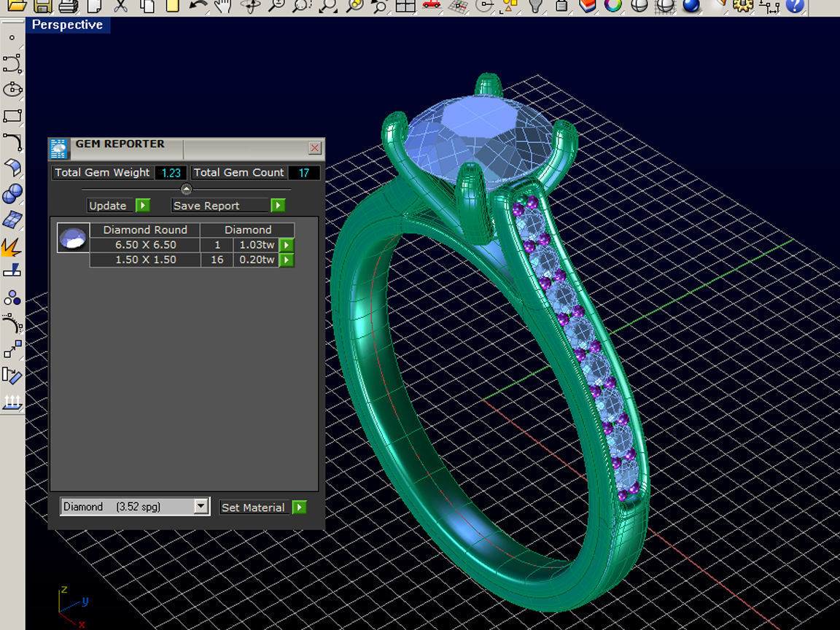840x630 pixels.
Task: Open the four-viewport layout icon
Action: 405,5
